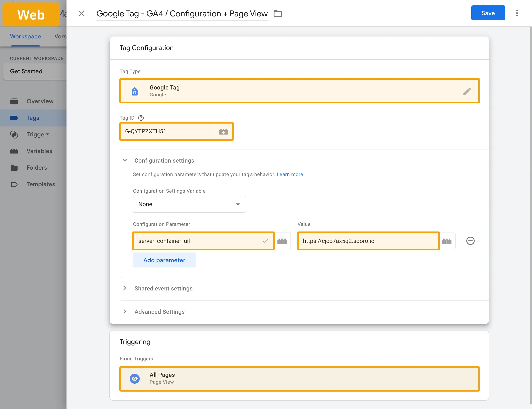Click the Variables brick icon in sidebar
The height and width of the screenshot is (409, 532).
click(14, 151)
